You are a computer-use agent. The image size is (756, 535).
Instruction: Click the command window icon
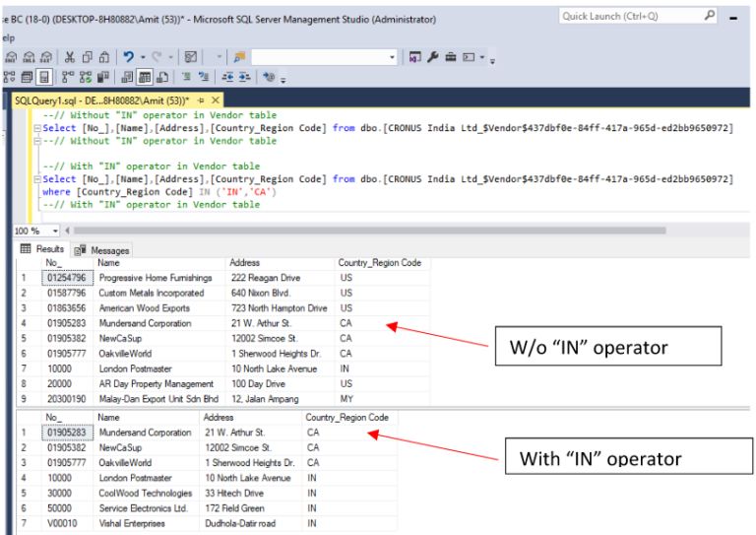pos(469,57)
